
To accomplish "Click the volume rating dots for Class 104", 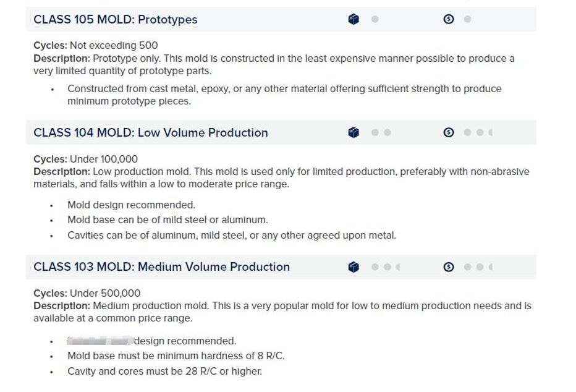I will click(381, 132).
